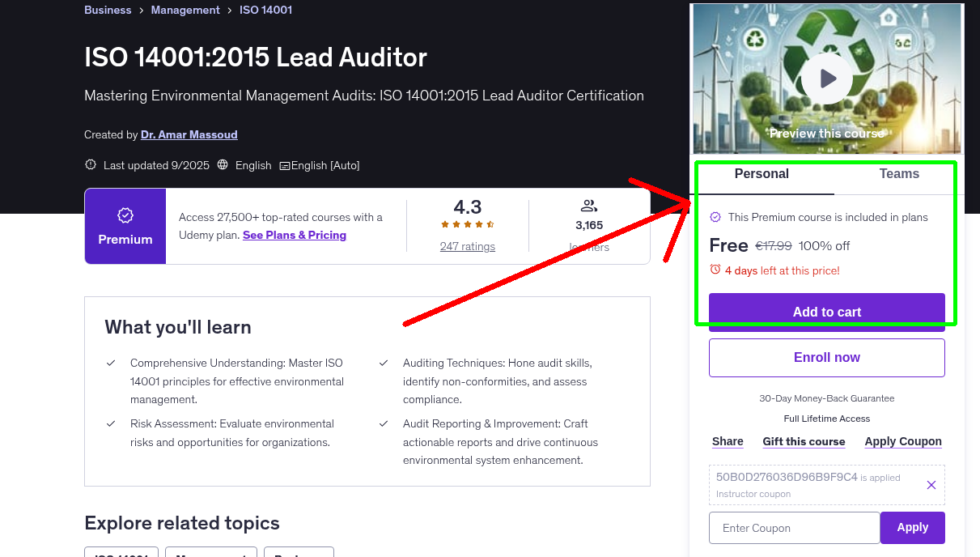
Task: Click the alarm icon next to 4 days notice
Action: click(x=715, y=271)
